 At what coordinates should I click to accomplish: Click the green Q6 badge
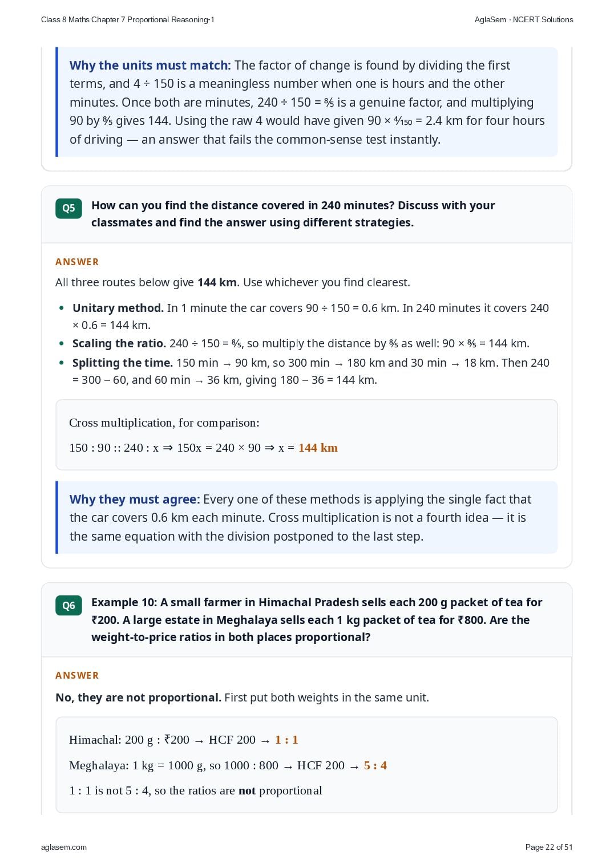click(68, 605)
